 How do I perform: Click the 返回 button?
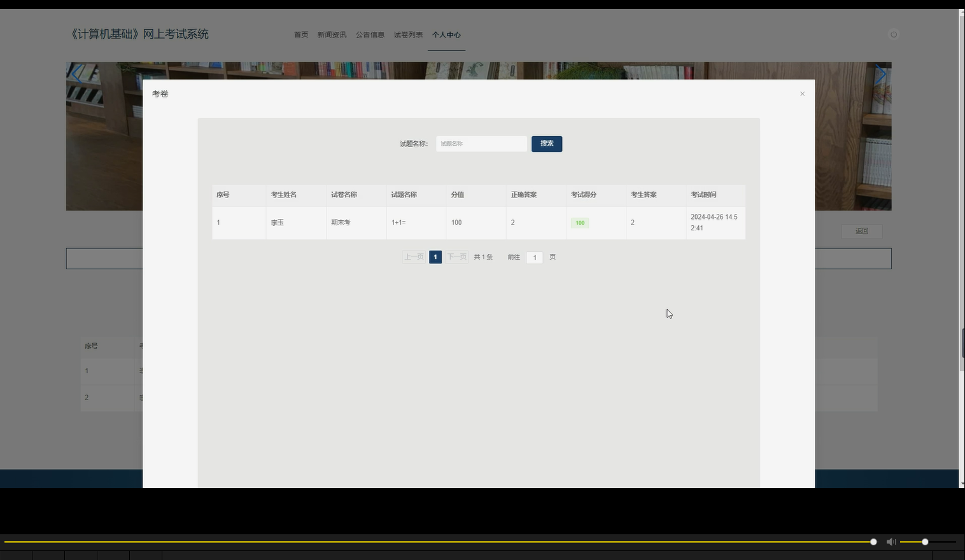(861, 231)
